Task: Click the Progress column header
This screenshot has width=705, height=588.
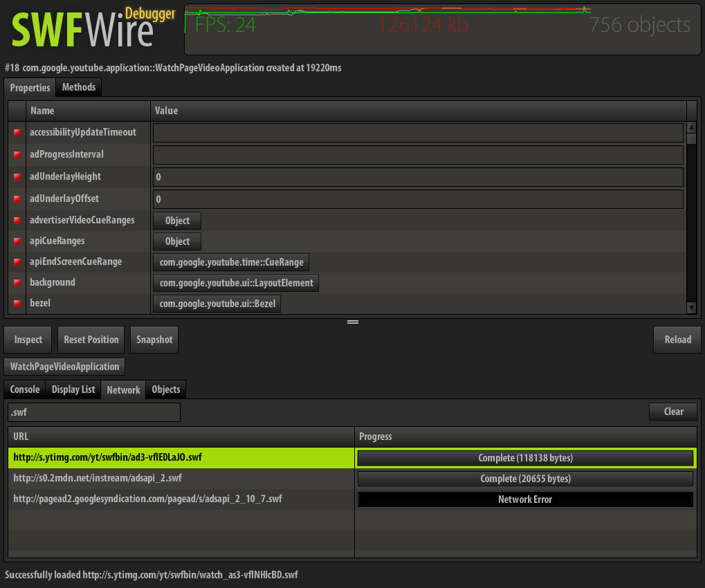Action: (x=526, y=437)
